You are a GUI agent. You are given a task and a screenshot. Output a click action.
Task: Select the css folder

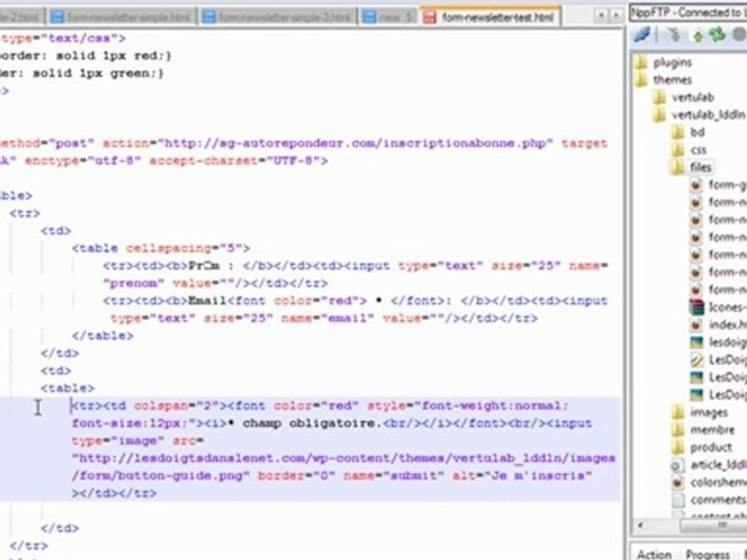click(699, 150)
